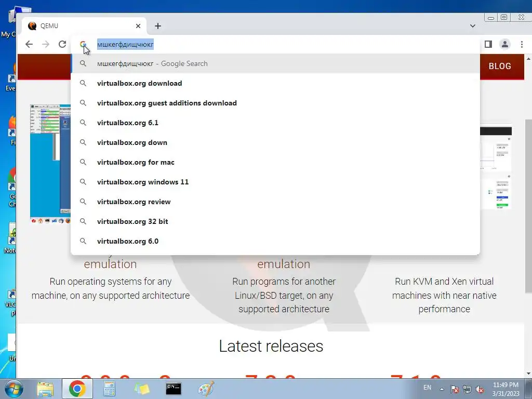Expand the tab search chevron
532x399 pixels.
(x=473, y=26)
